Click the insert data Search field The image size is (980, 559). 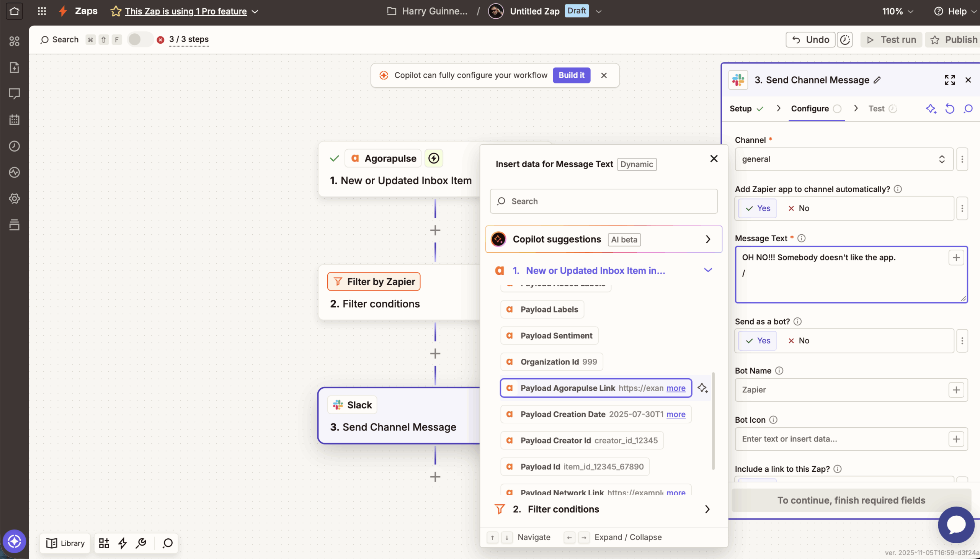(x=603, y=201)
